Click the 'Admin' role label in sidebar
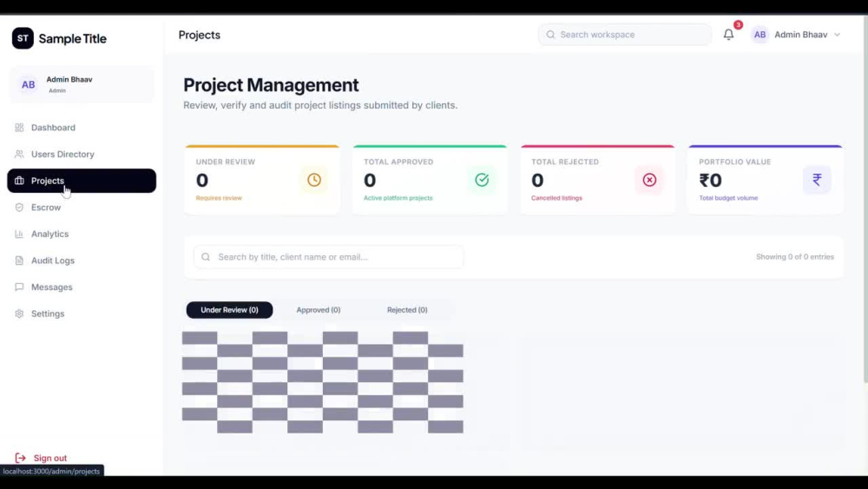This screenshot has height=489, width=868. click(x=57, y=90)
